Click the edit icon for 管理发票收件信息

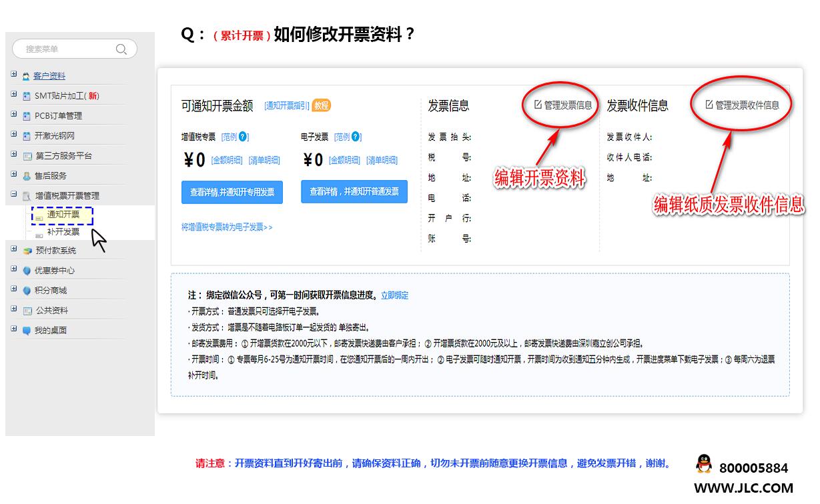[709, 104]
